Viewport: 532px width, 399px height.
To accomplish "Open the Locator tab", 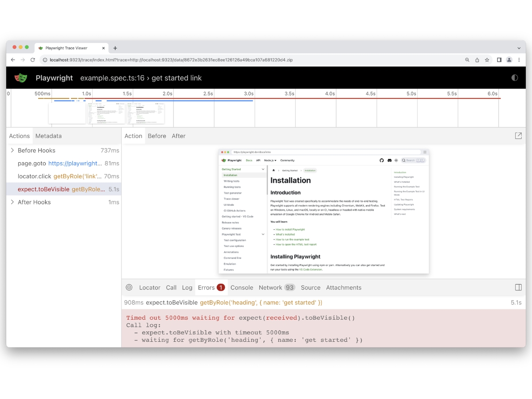I will (150, 287).
